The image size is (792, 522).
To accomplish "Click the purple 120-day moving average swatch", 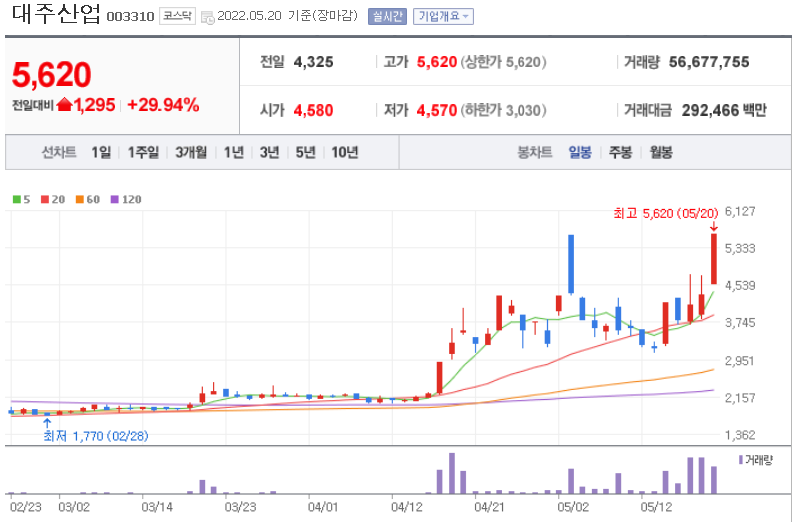I will [x=115, y=200].
